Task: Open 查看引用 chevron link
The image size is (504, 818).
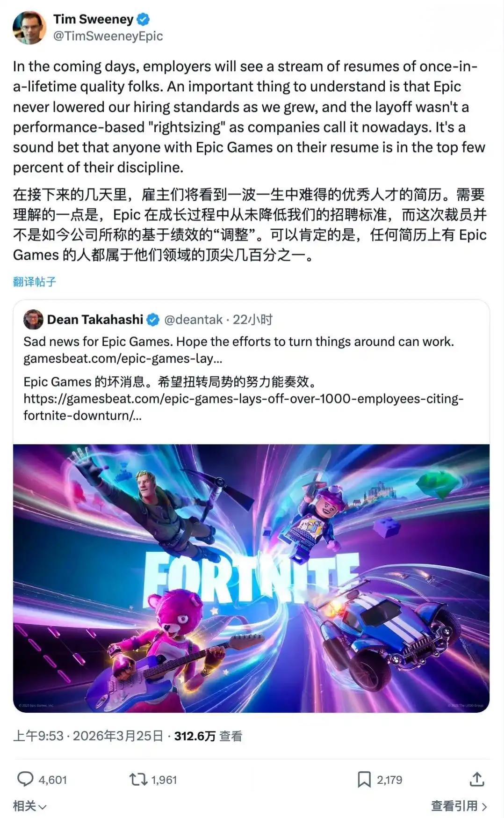Action: pos(459,806)
